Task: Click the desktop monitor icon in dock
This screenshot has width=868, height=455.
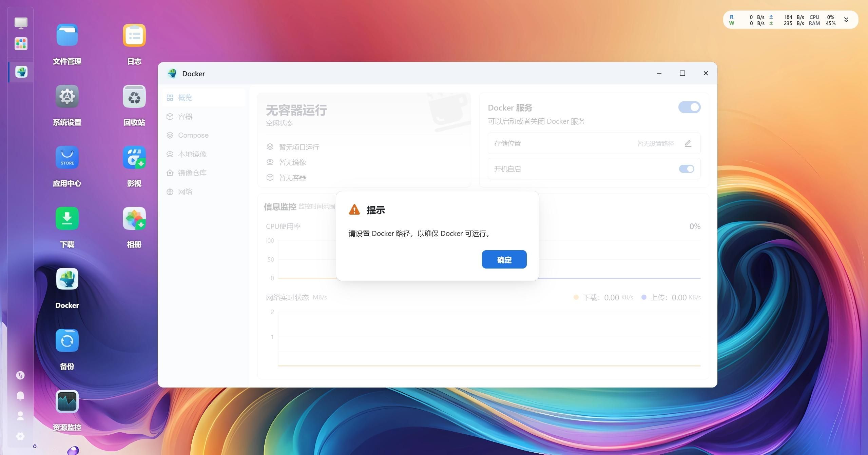Action: (x=21, y=23)
